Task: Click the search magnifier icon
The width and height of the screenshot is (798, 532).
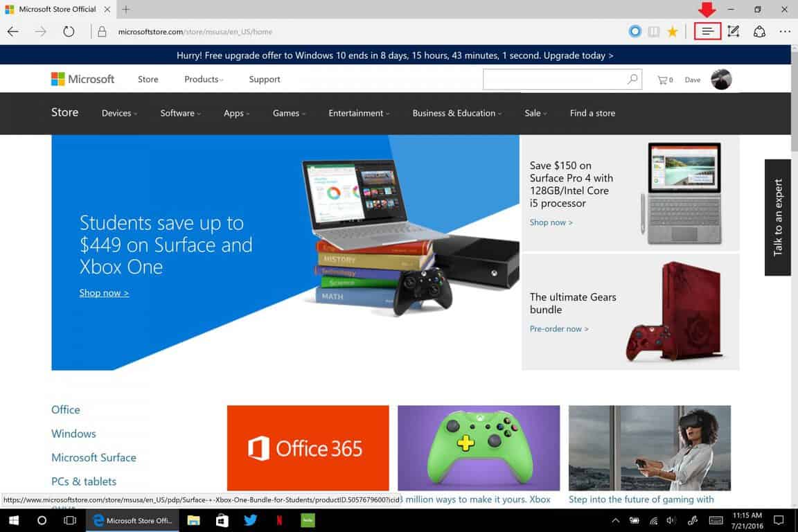Action: point(632,80)
